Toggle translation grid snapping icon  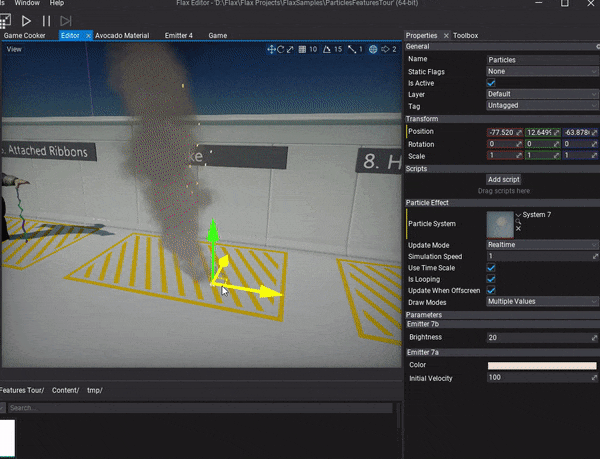(302, 49)
